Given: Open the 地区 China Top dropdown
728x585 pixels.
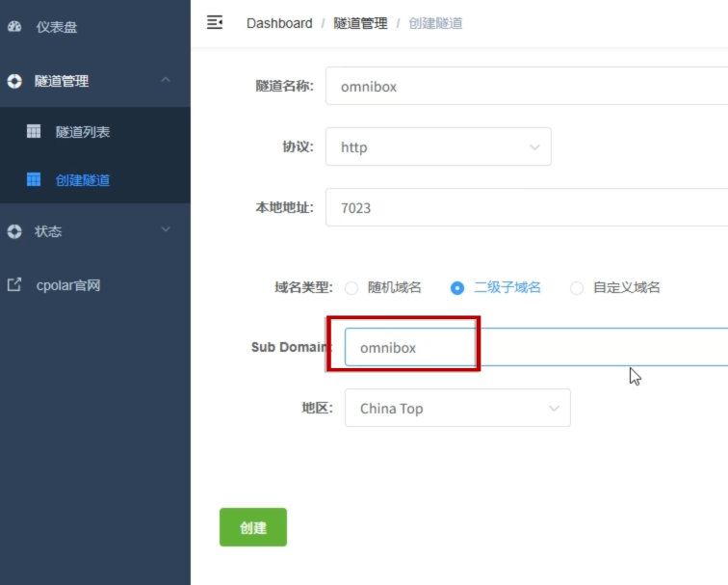Looking at the screenshot, I should (457, 408).
